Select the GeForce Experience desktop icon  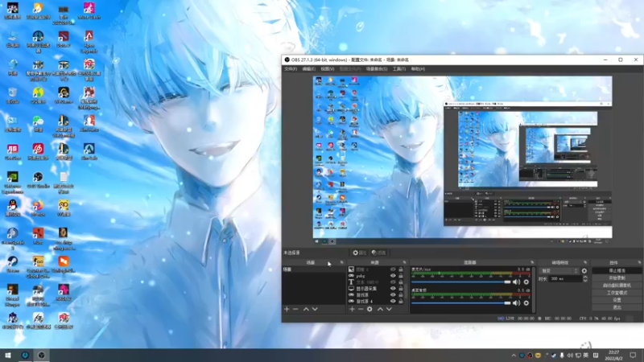coord(12,183)
